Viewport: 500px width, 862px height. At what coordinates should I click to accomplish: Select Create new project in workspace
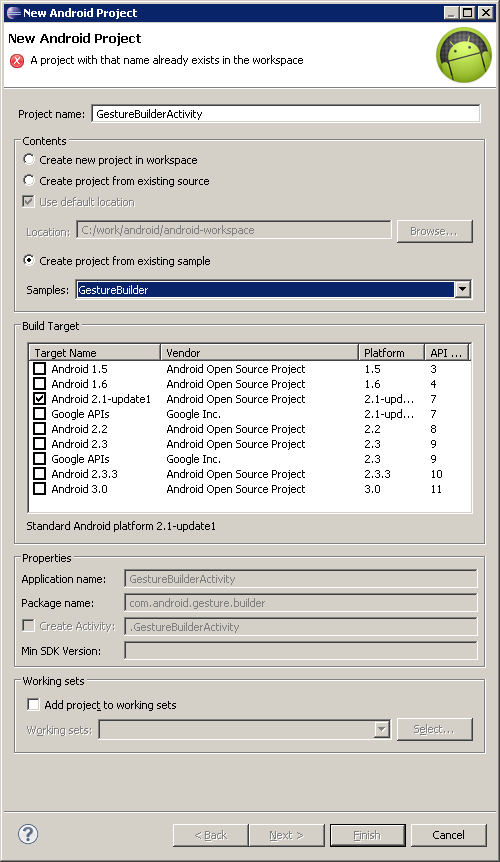coord(29,159)
